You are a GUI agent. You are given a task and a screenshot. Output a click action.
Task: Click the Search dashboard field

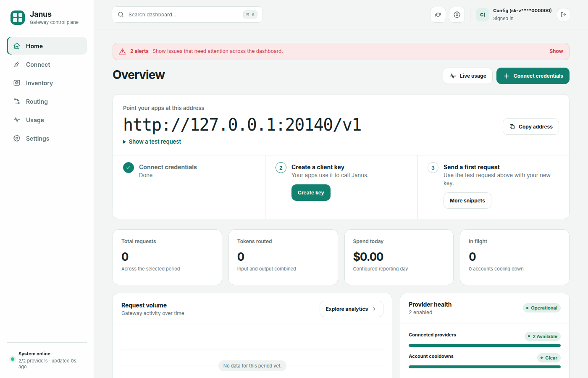coord(187,14)
